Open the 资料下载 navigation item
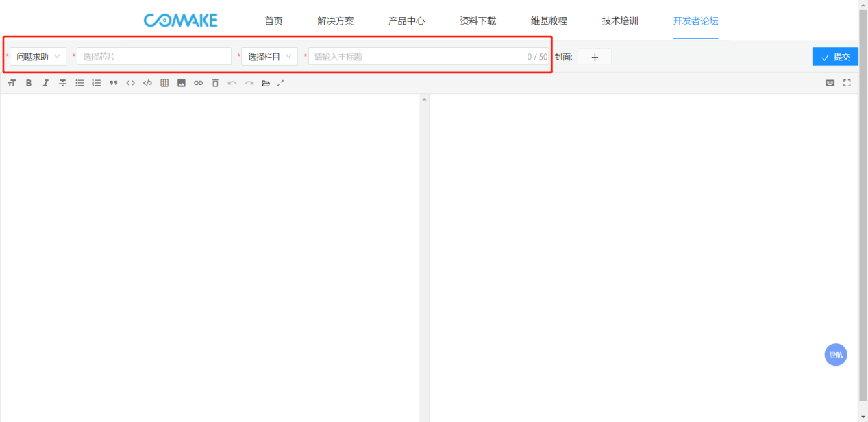 click(x=478, y=21)
